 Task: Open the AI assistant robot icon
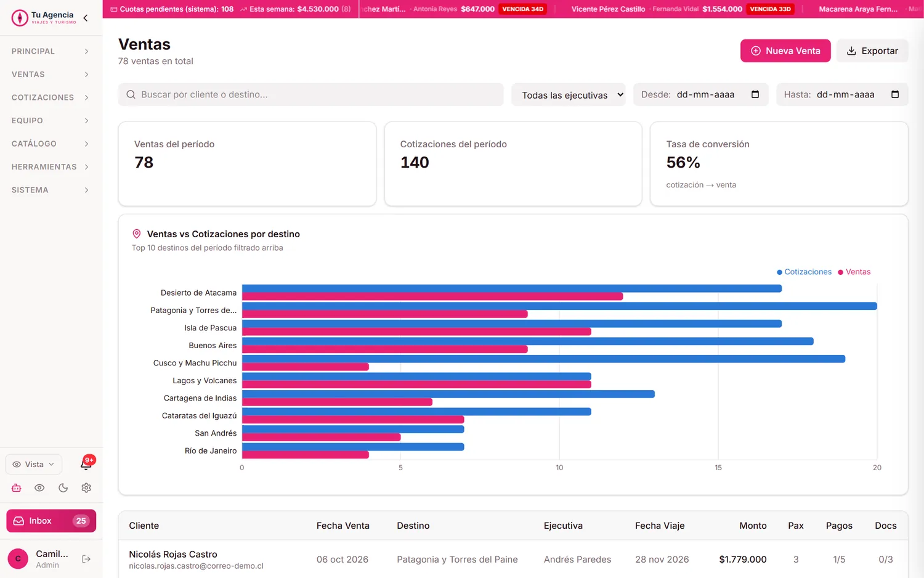[17, 488]
